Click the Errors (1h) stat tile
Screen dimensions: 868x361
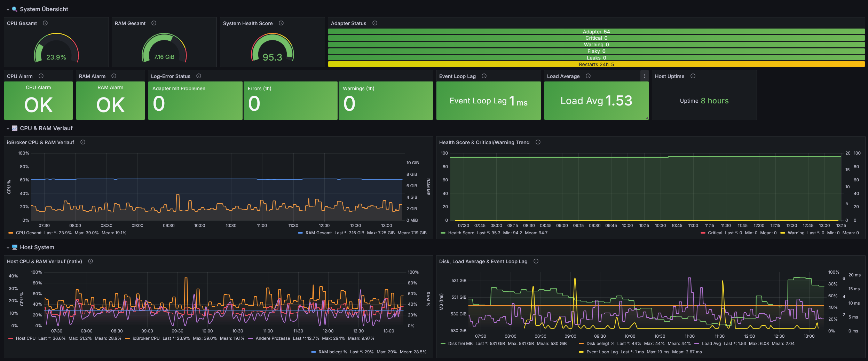coord(290,101)
